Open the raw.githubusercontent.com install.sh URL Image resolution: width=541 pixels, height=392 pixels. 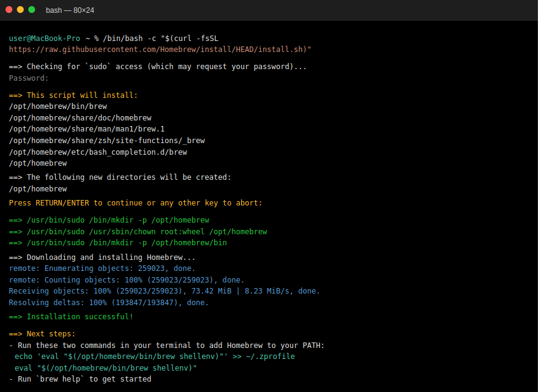coord(160,50)
